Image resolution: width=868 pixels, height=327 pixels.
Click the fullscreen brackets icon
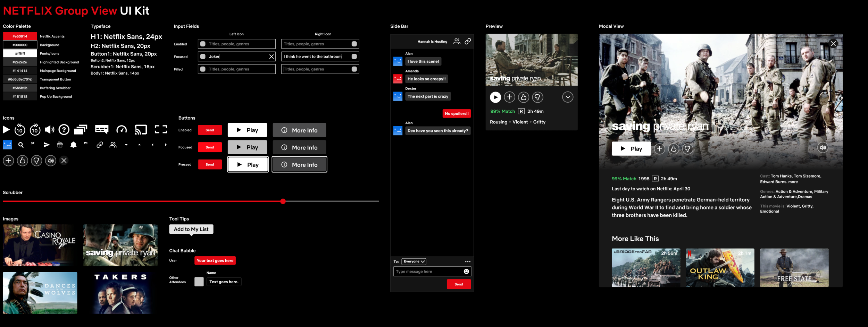(161, 130)
